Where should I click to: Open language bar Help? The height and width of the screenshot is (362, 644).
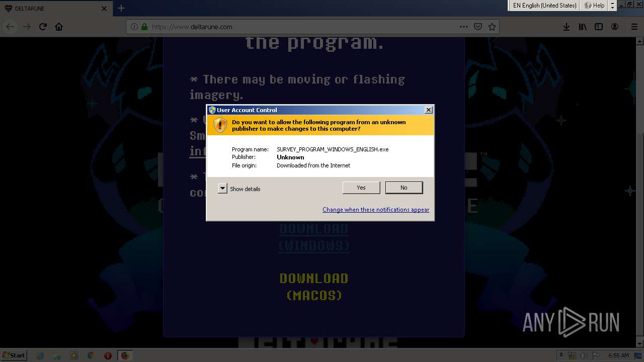(594, 6)
